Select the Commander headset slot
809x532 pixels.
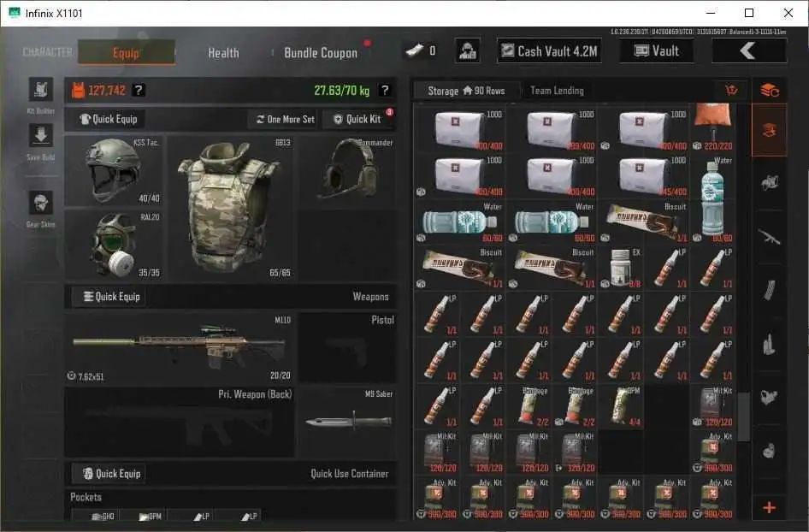tap(348, 171)
